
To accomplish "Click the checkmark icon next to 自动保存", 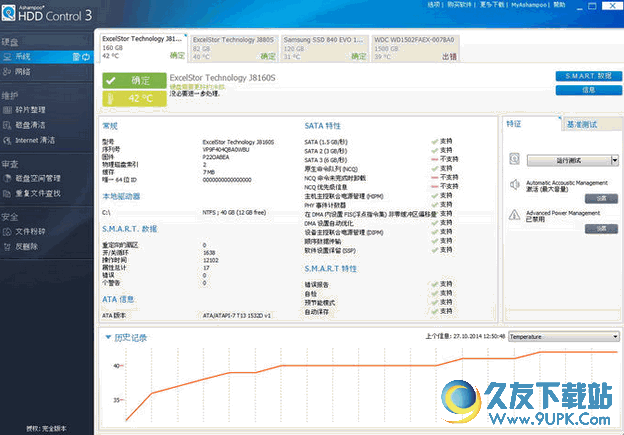I will point(435,311).
